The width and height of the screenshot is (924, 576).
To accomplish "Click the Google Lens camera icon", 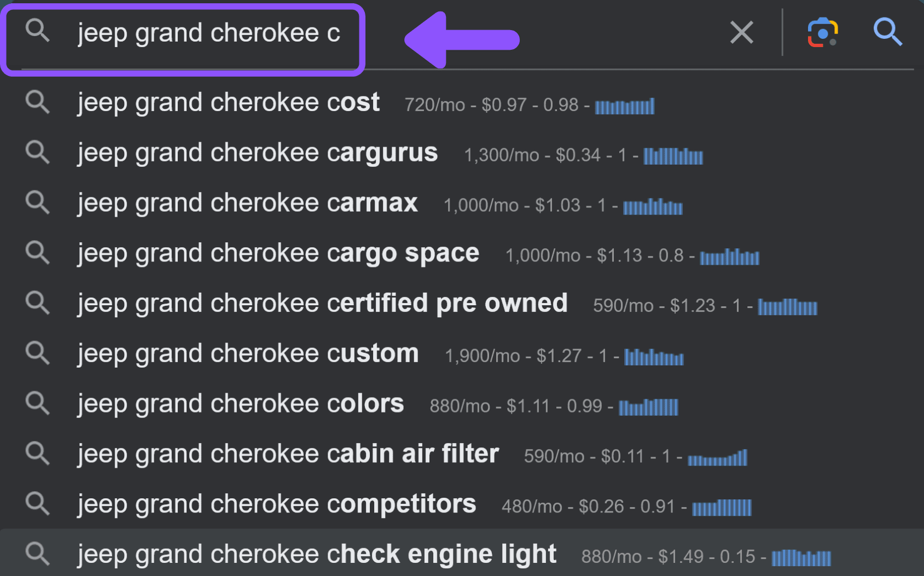I will pos(823,32).
